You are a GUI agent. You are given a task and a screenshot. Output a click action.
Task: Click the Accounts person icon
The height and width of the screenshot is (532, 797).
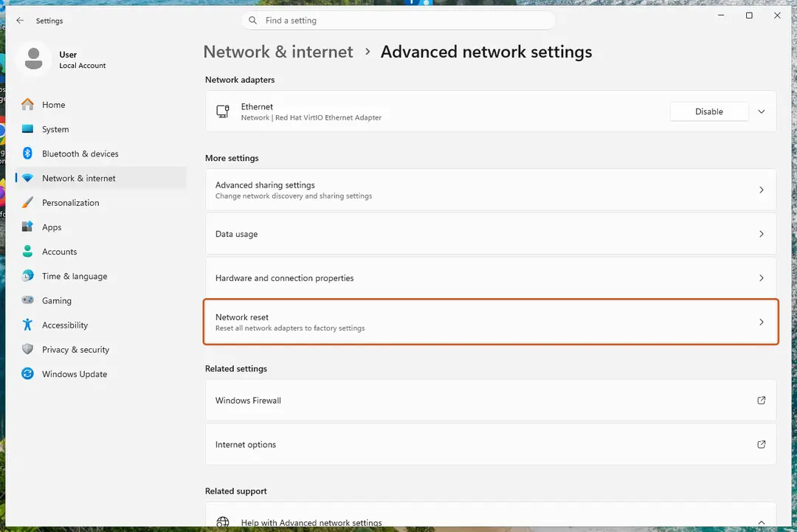tap(27, 251)
